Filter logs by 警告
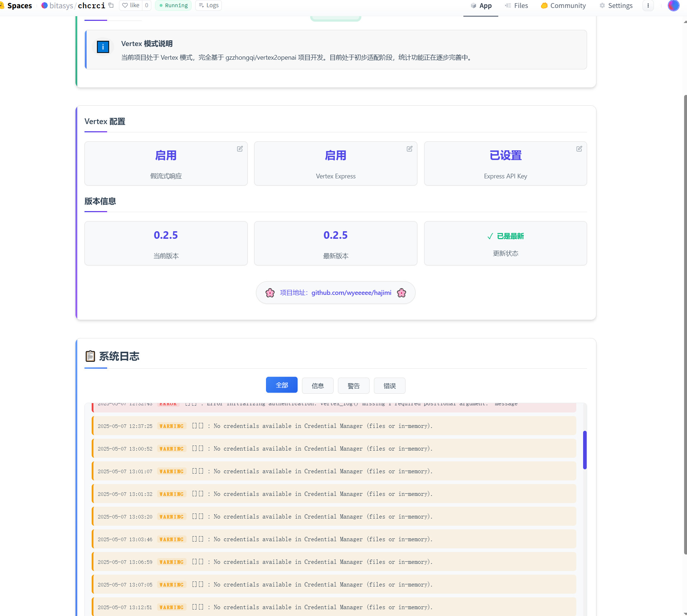Viewport: 687px width, 616px height. pyautogui.click(x=353, y=386)
